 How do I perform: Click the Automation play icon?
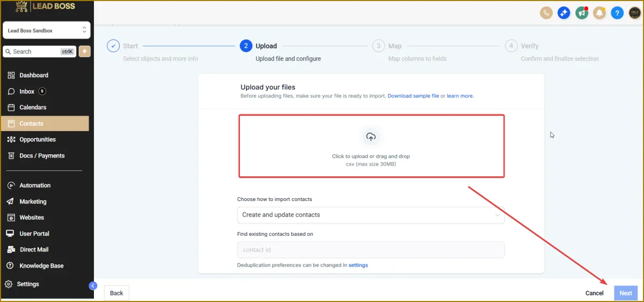tap(10, 185)
